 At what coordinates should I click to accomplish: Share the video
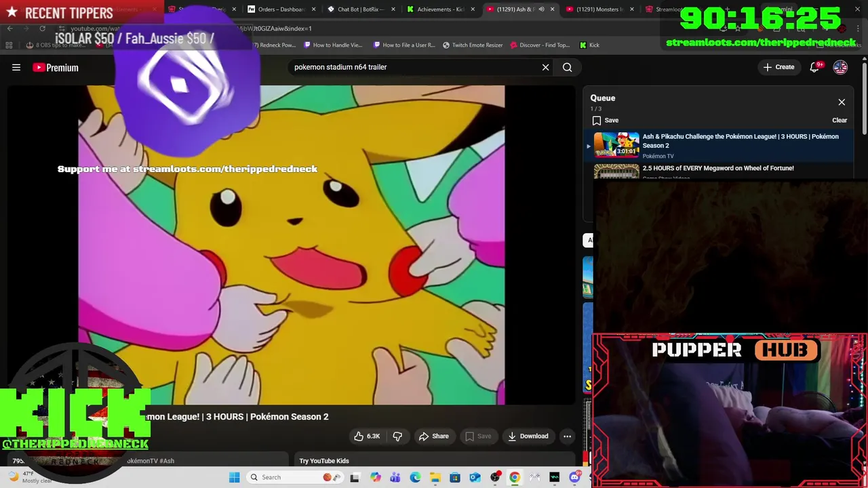(434, 436)
